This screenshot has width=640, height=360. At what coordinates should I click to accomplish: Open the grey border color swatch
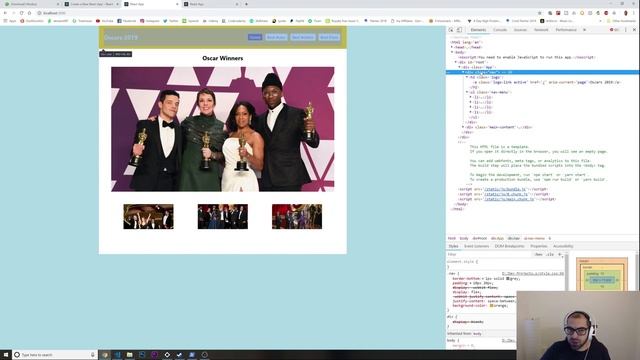pos(508,278)
